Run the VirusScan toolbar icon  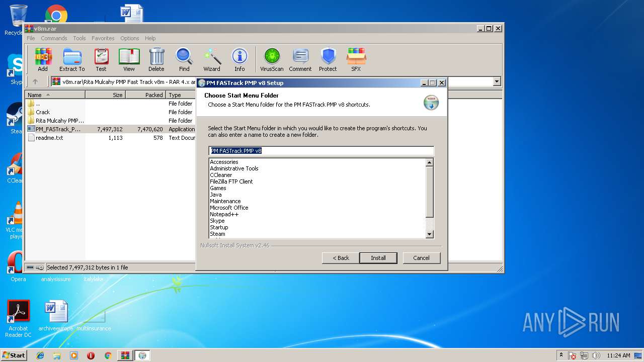click(272, 60)
